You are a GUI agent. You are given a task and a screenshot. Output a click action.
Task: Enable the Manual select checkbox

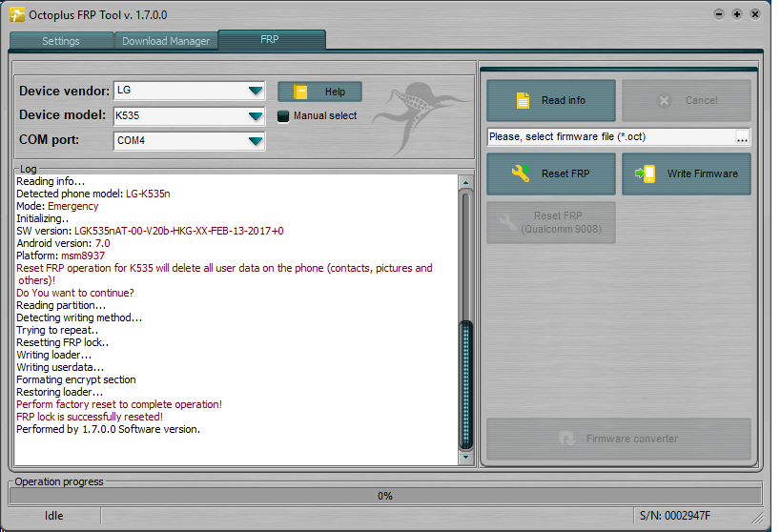point(283,116)
